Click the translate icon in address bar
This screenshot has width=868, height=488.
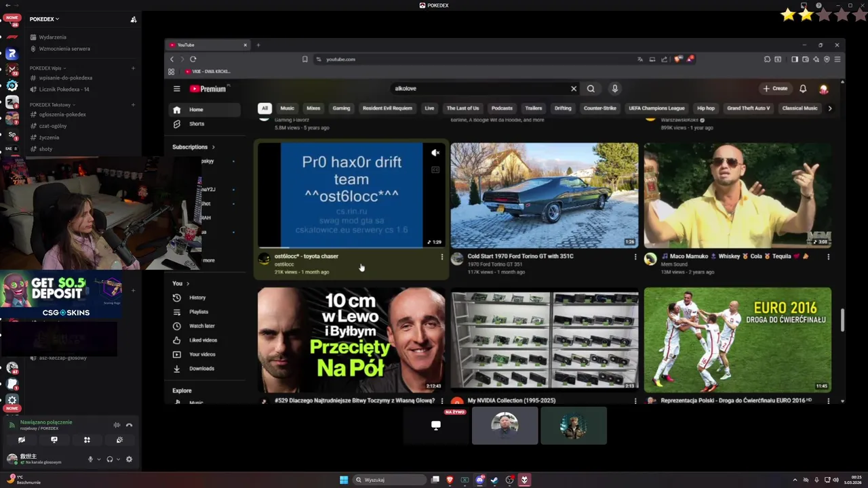coord(639,59)
